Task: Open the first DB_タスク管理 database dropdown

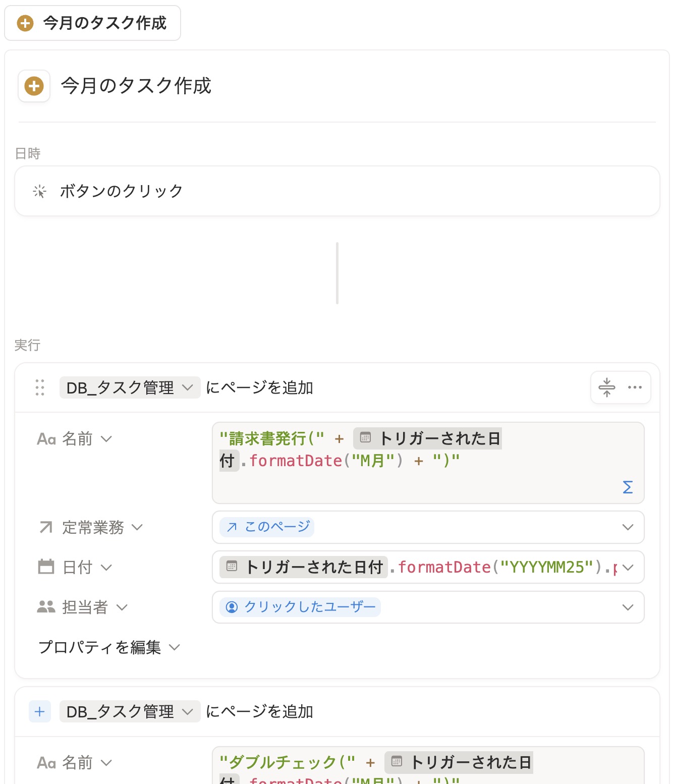Action: pyautogui.click(x=130, y=387)
